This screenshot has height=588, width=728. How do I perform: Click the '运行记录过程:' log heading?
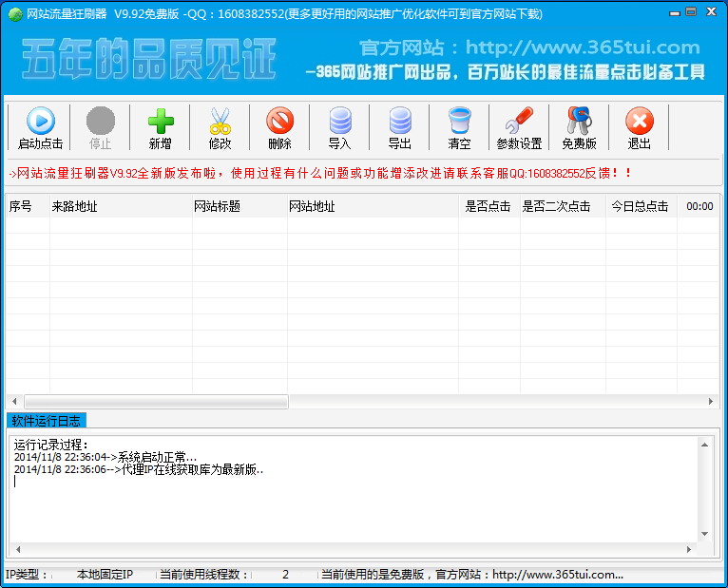(51, 445)
